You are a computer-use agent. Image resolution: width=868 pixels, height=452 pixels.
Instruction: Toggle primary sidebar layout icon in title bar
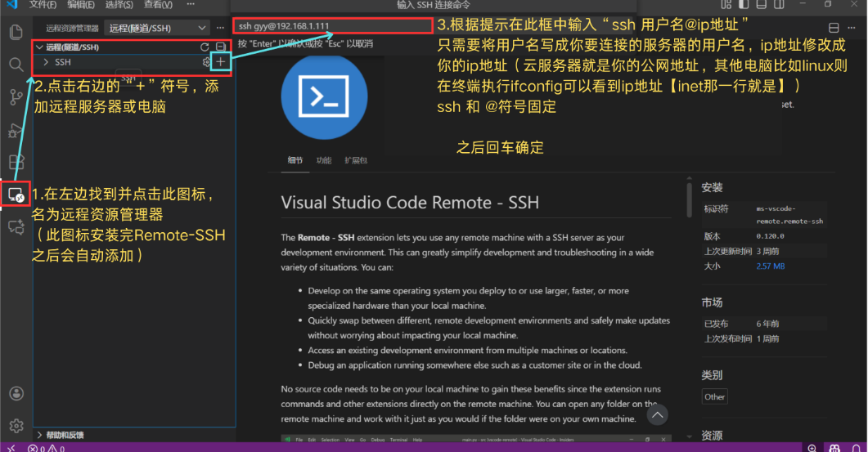[744, 4]
